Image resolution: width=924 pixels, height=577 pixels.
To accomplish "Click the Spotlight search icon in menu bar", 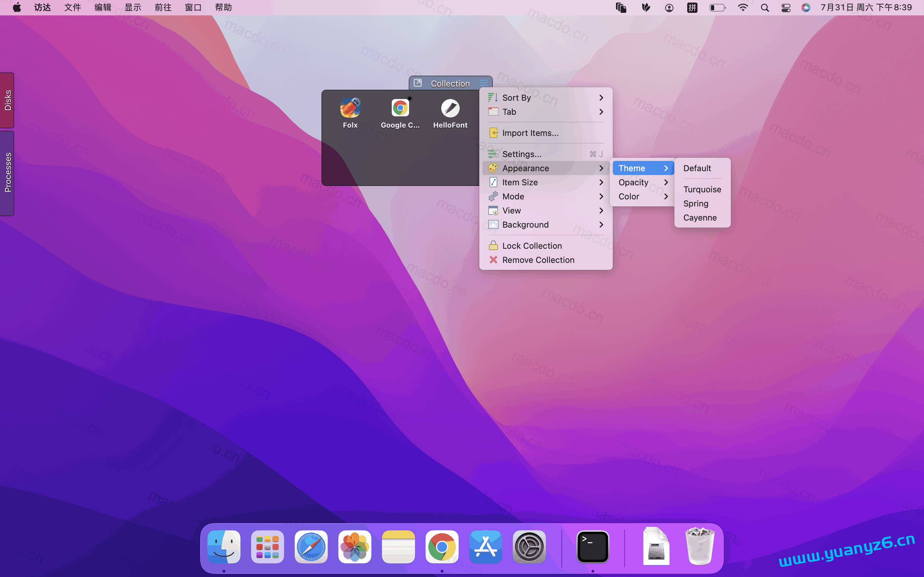I will coord(765,7).
